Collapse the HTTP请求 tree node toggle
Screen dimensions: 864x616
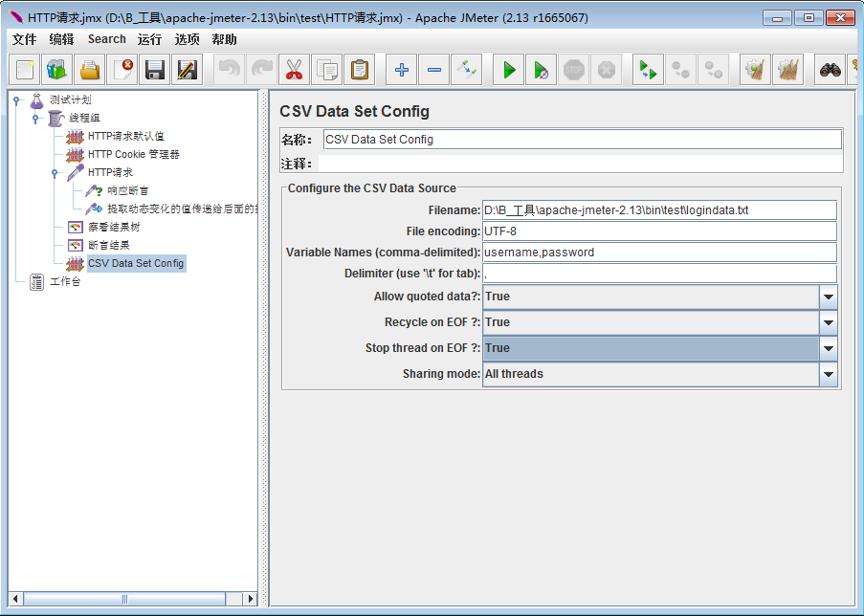click(x=55, y=173)
